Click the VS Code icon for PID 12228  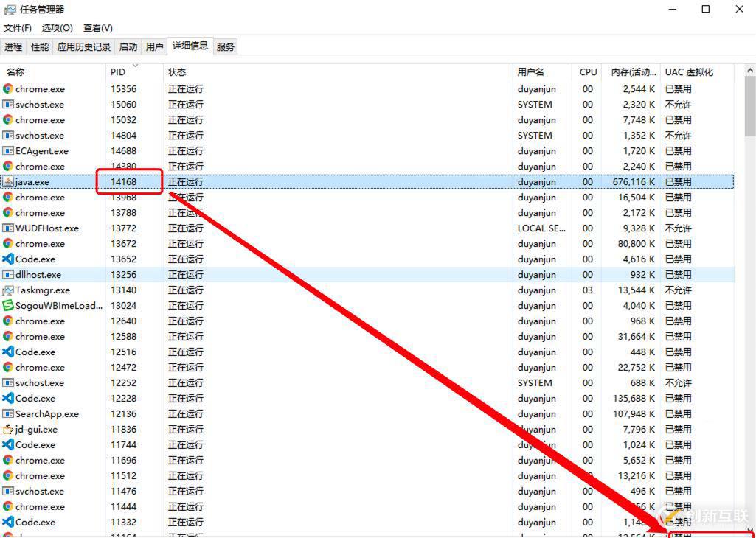point(7,398)
